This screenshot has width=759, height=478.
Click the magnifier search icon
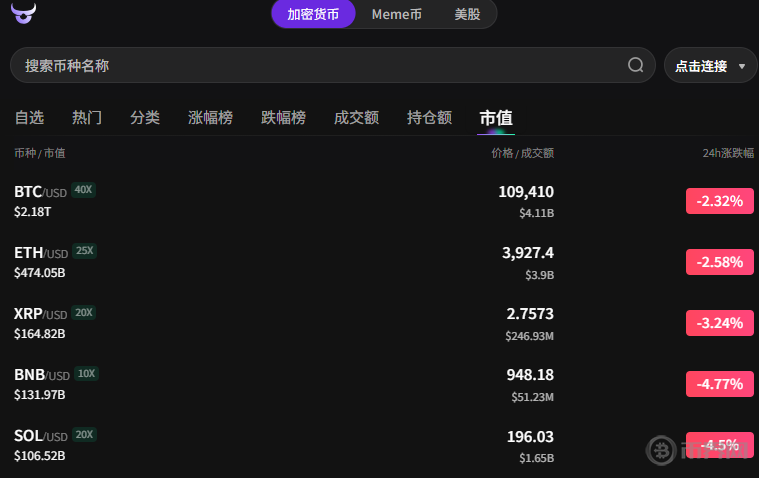click(636, 65)
